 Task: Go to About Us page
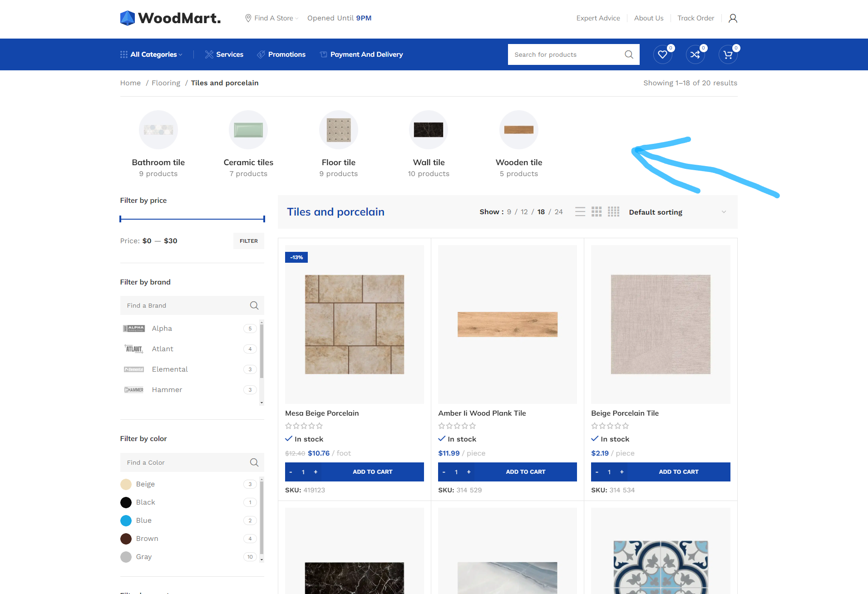pos(649,18)
